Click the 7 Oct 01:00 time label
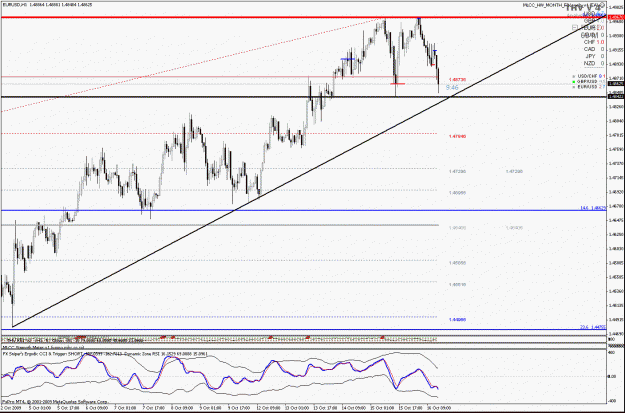The image size is (625, 413). coord(125,408)
